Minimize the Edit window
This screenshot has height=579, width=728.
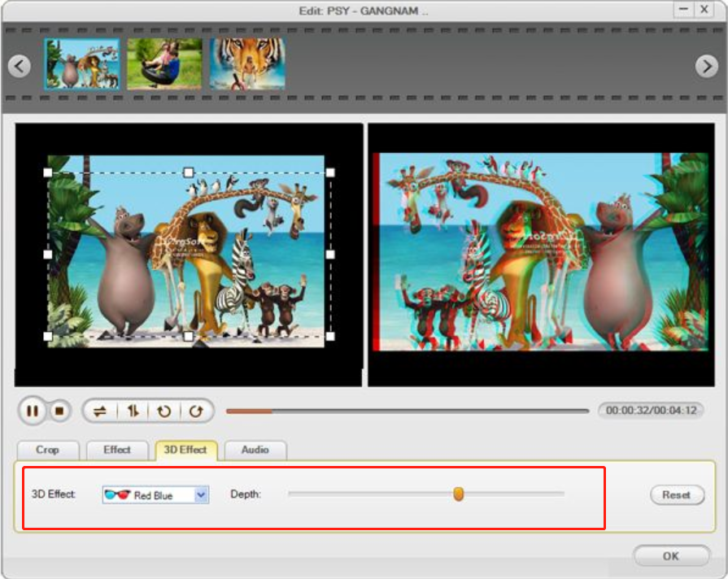tap(684, 9)
